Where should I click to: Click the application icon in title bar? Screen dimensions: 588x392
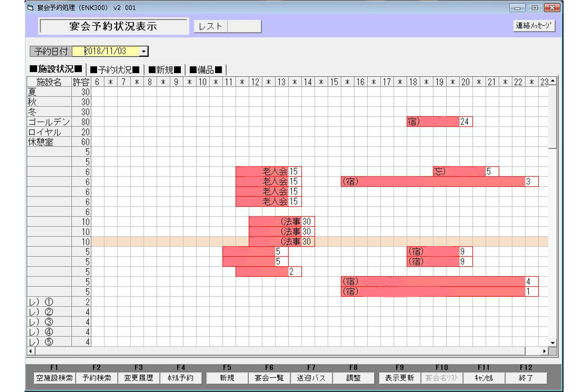click(x=31, y=7)
